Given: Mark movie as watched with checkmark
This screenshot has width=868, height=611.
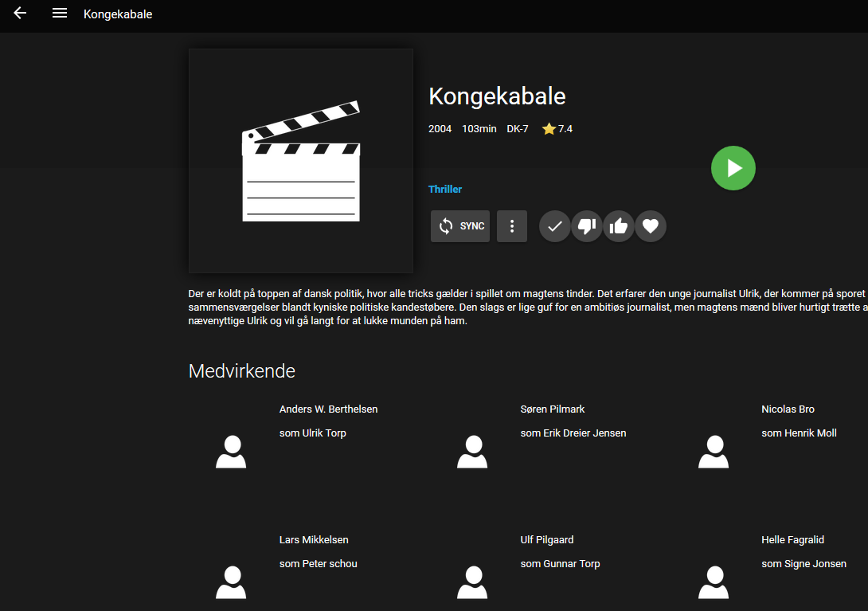Looking at the screenshot, I should (x=555, y=226).
